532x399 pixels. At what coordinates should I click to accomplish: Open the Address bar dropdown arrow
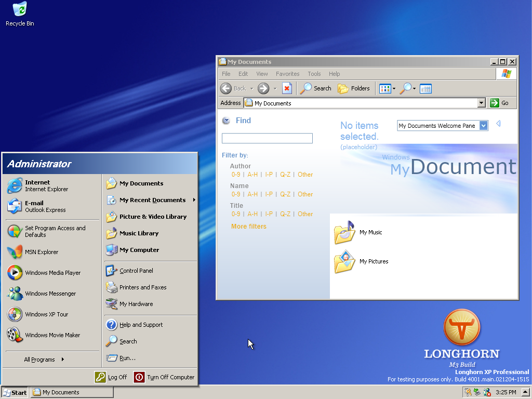point(481,103)
